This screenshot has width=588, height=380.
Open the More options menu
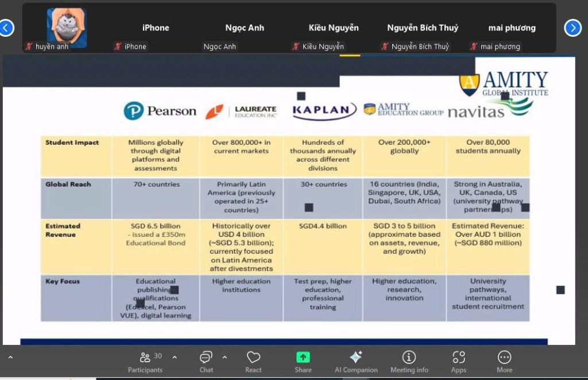click(x=504, y=362)
